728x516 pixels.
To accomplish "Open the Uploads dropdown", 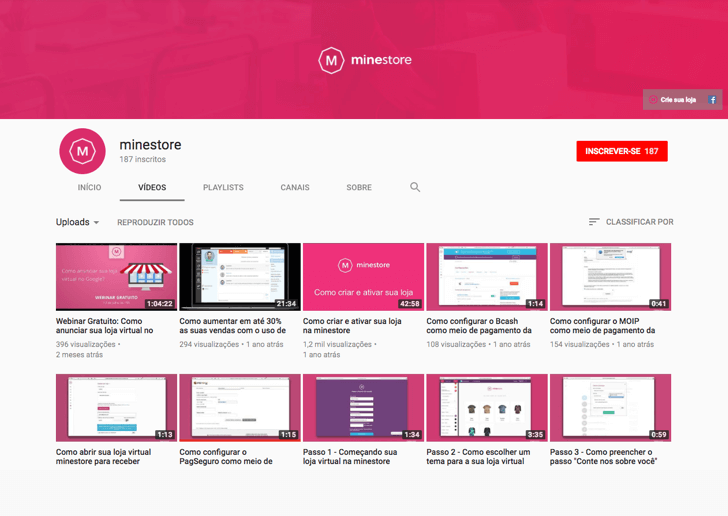I will click(78, 222).
